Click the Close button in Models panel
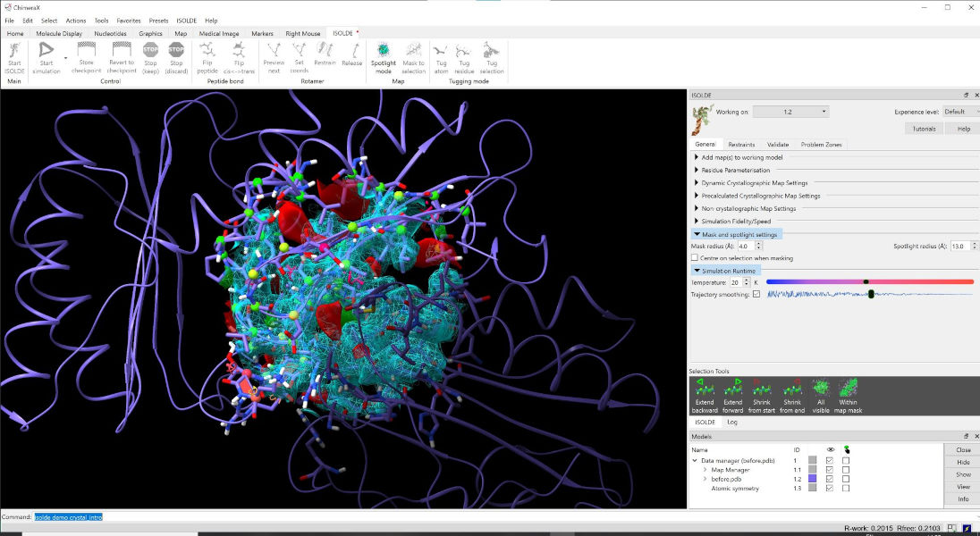Screen dimensions: 980x536 coord(963,449)
